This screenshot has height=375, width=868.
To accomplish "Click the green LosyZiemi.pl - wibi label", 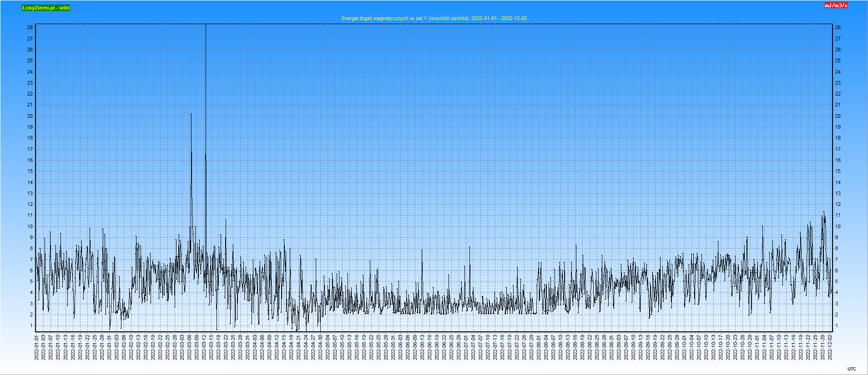I will pyautogui.click(x=46, y=8).
